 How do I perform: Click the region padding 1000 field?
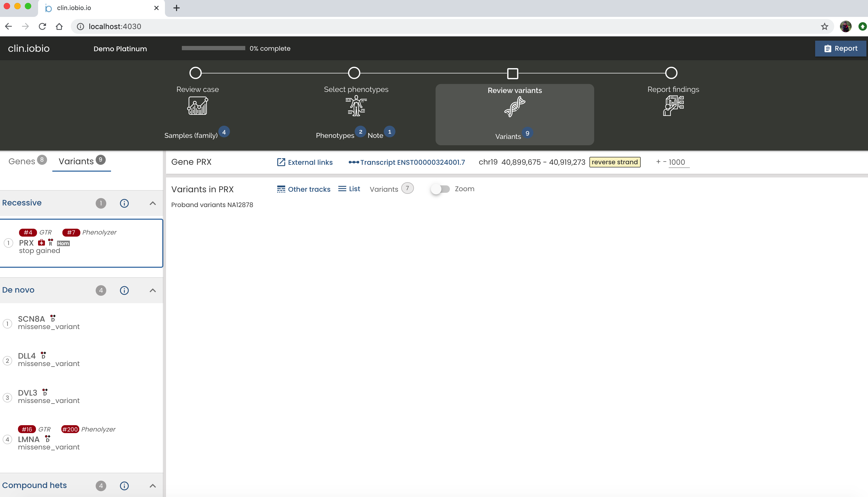pos(678,162)
